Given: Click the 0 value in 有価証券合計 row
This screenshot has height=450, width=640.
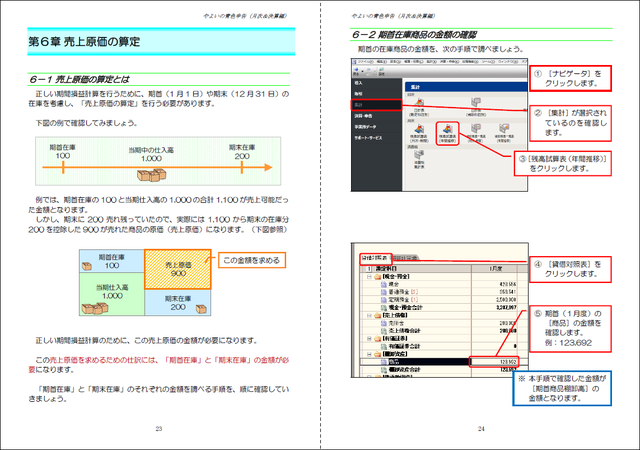Looking at the screenshot, I should pyautogui.click(x=515, y=346).
